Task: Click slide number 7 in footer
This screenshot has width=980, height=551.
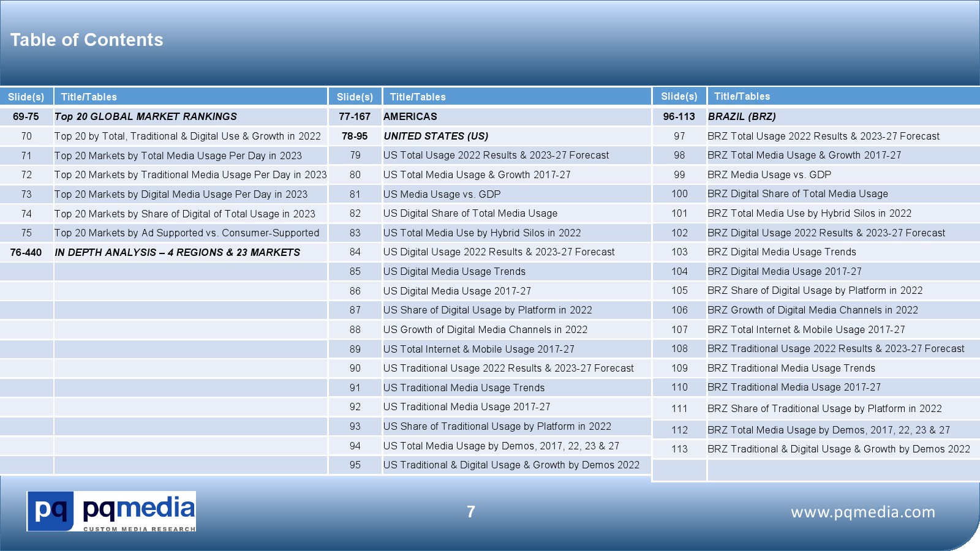Action: click(470, 512)
